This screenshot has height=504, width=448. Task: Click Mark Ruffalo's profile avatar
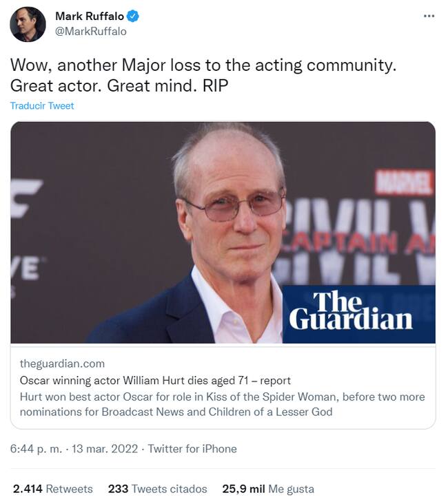click(x=28, y=24)
